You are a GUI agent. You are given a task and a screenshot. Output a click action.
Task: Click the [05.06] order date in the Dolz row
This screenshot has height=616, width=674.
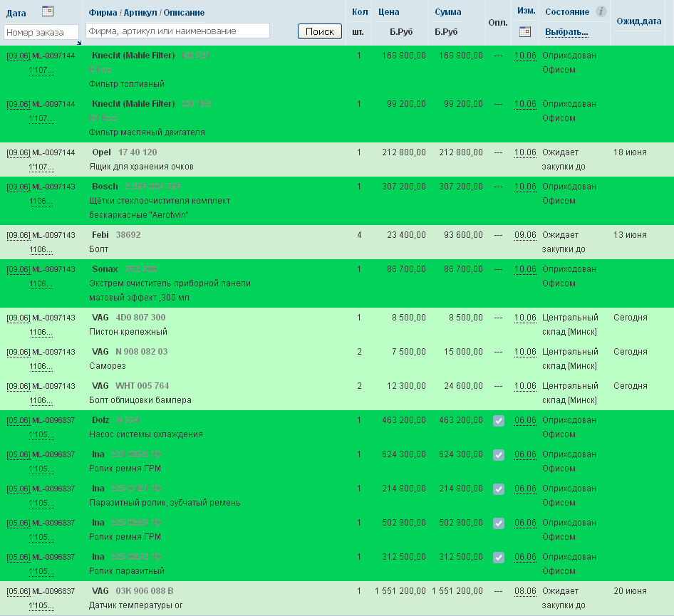[19, 421]
